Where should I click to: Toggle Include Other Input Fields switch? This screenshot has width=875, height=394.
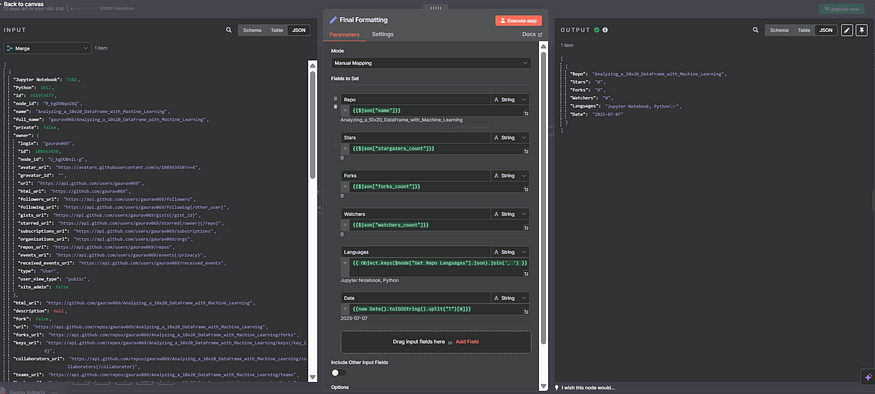(x=338, y=372)
